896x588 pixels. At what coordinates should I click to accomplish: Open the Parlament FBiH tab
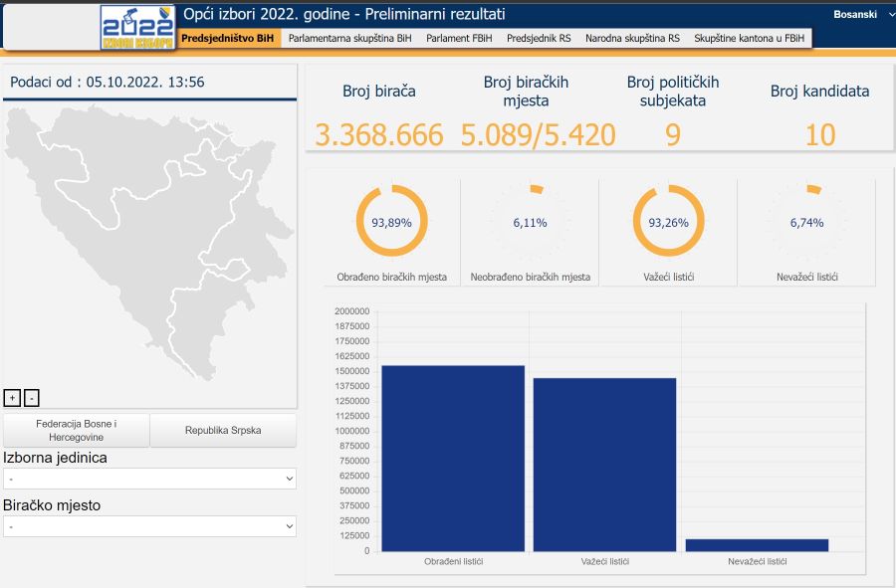point(459,38)
